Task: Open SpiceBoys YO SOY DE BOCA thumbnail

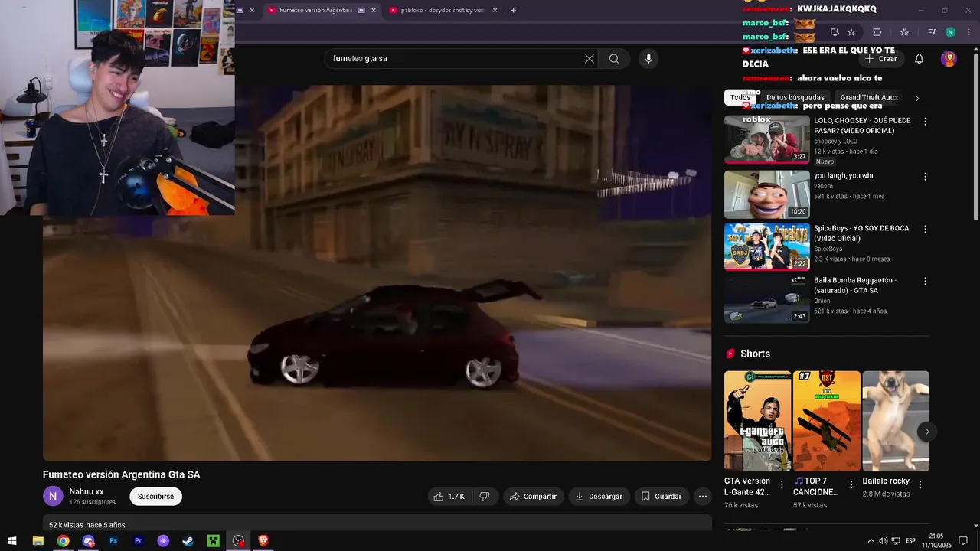Action: tap(766, 246)
